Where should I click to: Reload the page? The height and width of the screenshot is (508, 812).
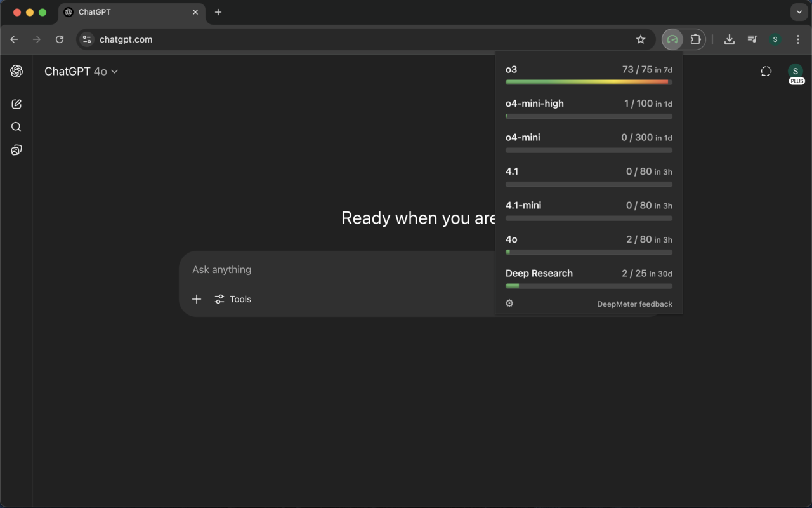pos(60,39)
